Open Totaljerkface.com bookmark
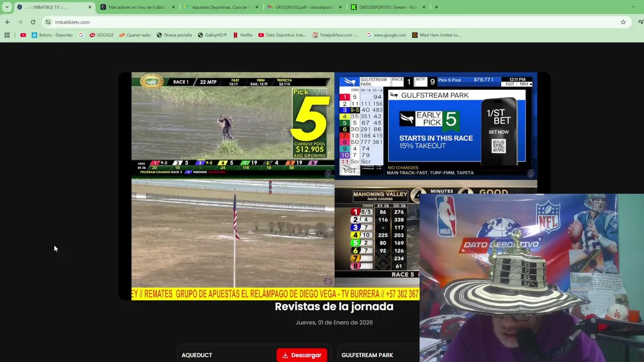Image resolution: width=644 pixels, height=362 pixels. 336,35
